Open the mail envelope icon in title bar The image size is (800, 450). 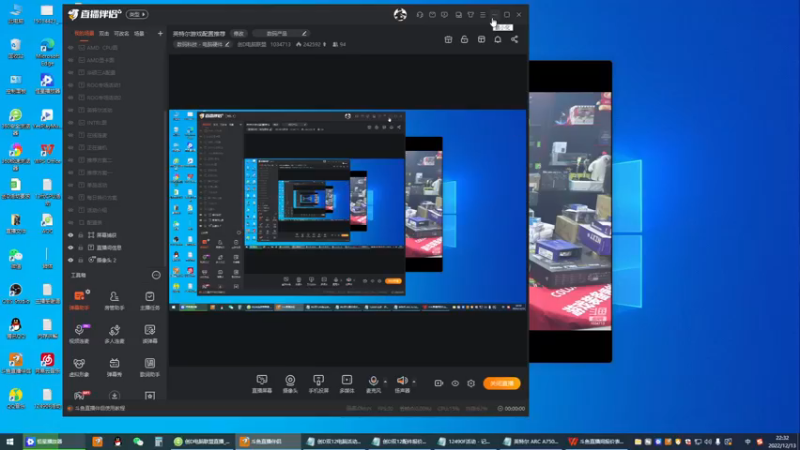coord(432,15)
